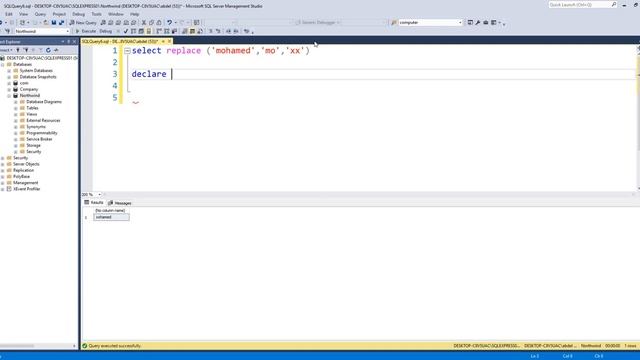The image size is (640, 360).
Task: Click the green check success status icon
Action: tap(85, 346)
